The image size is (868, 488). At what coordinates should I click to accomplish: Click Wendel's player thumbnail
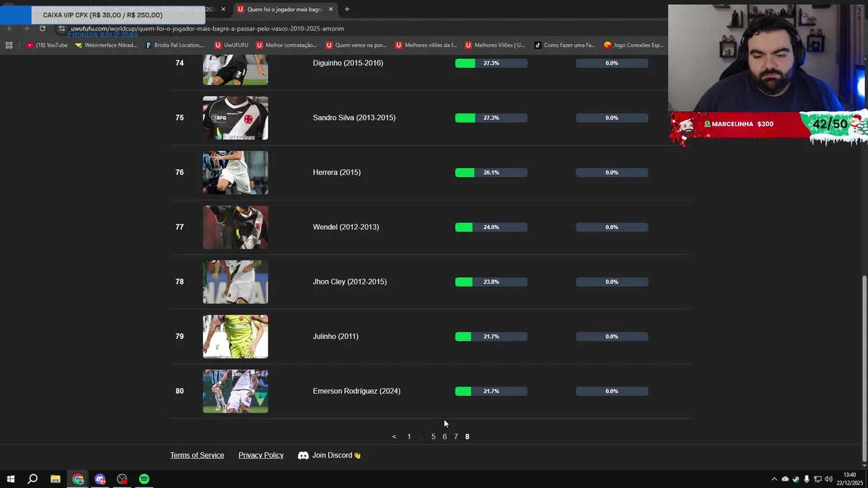235,227
